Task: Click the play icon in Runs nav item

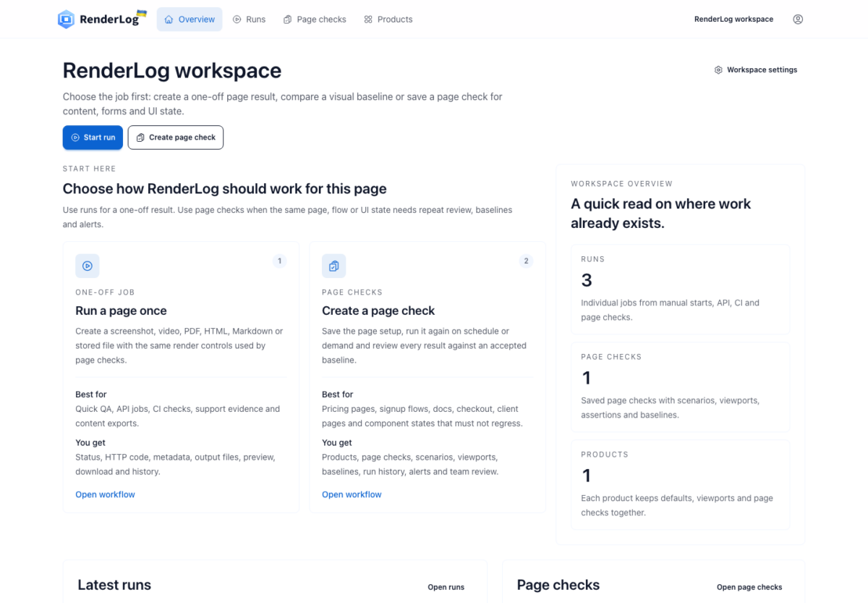Action: pos(237,20)
